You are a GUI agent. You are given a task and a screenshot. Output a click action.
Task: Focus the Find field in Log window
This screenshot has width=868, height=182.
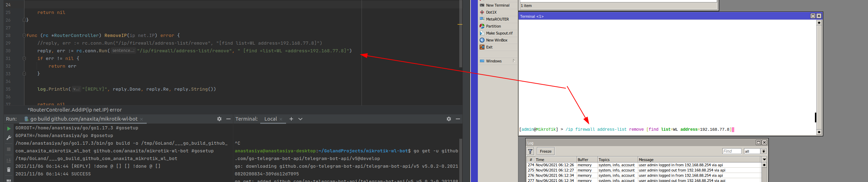point(731,151)
